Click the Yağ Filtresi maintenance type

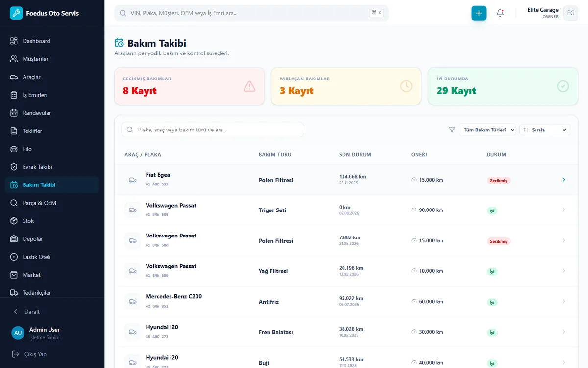pos(273,271)
